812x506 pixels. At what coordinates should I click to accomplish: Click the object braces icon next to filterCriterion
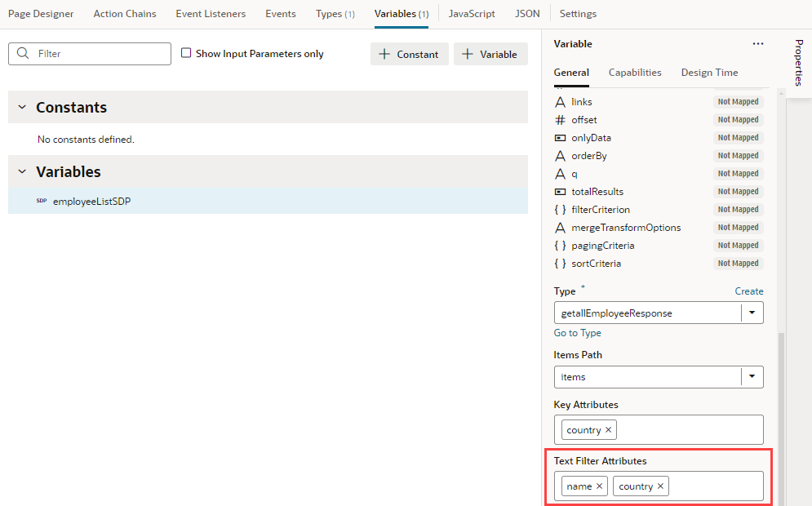(x=560, y=210)
